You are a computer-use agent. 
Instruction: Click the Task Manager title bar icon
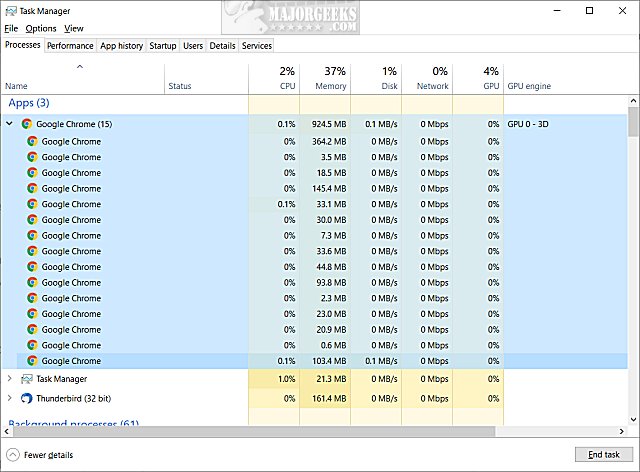tap(11, 11)
